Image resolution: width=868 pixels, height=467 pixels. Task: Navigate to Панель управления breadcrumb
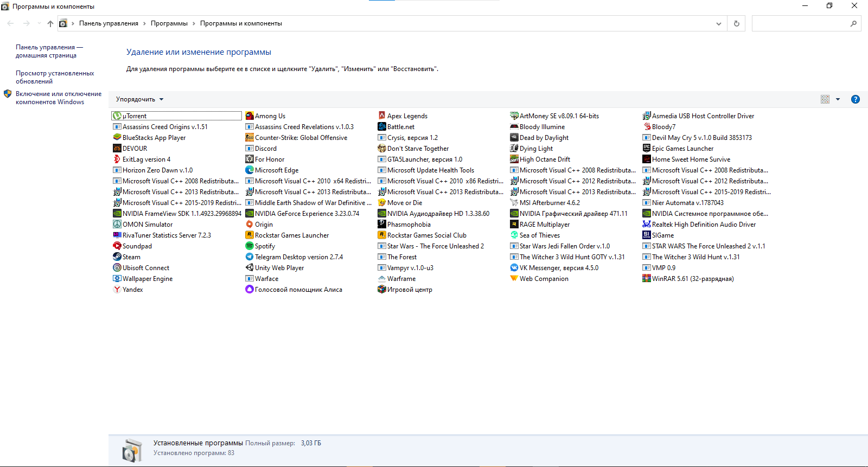(x=108, y=23)
